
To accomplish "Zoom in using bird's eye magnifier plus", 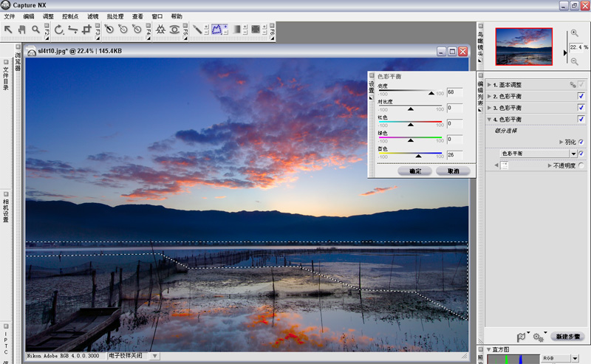I will (x=574, y=32).
